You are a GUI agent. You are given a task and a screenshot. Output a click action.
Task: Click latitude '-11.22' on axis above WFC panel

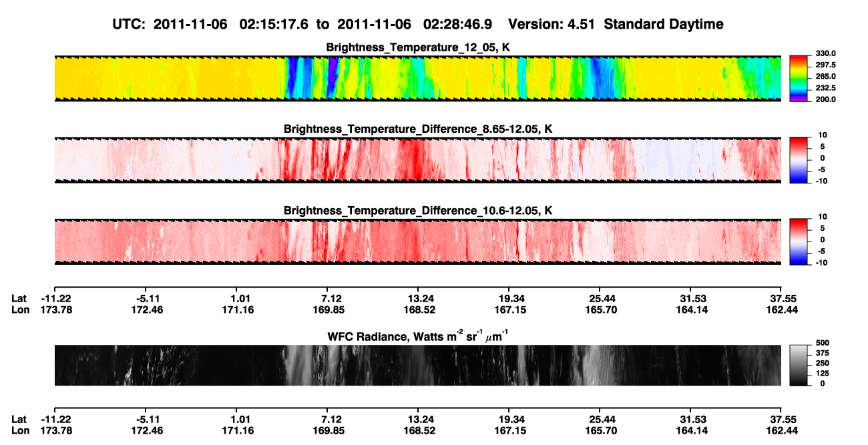[x=55, y=298]
